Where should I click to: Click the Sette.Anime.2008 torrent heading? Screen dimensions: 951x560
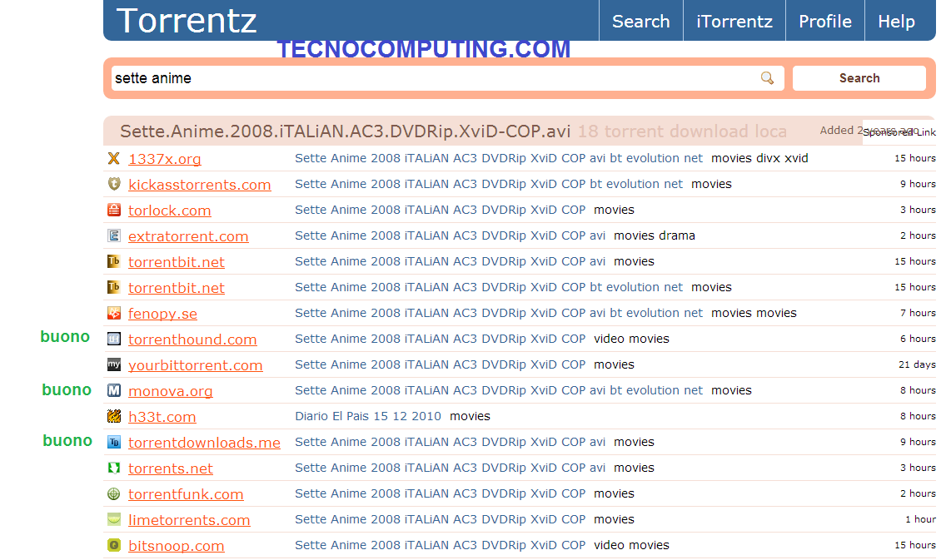[x=345, y=131]
